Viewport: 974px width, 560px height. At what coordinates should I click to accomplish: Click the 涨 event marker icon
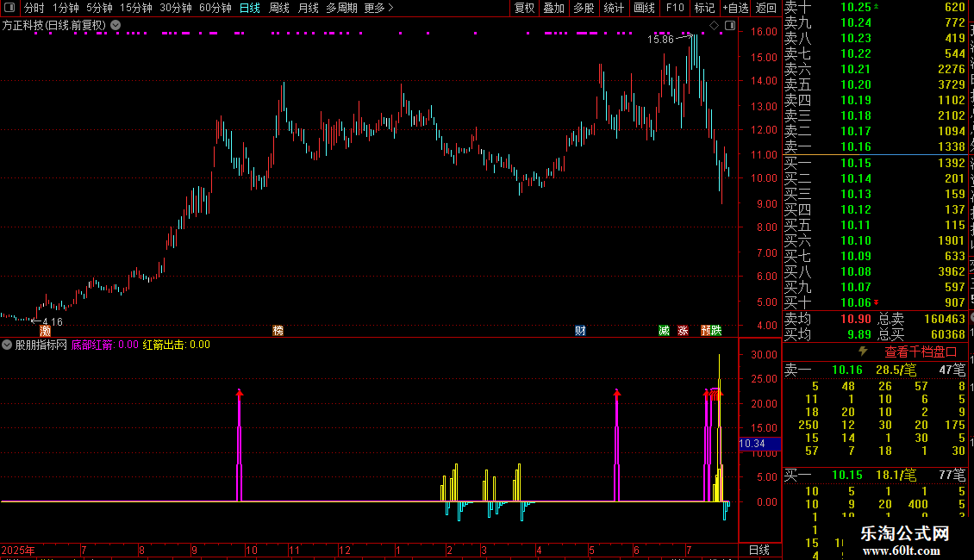click(x=683, y=330)
